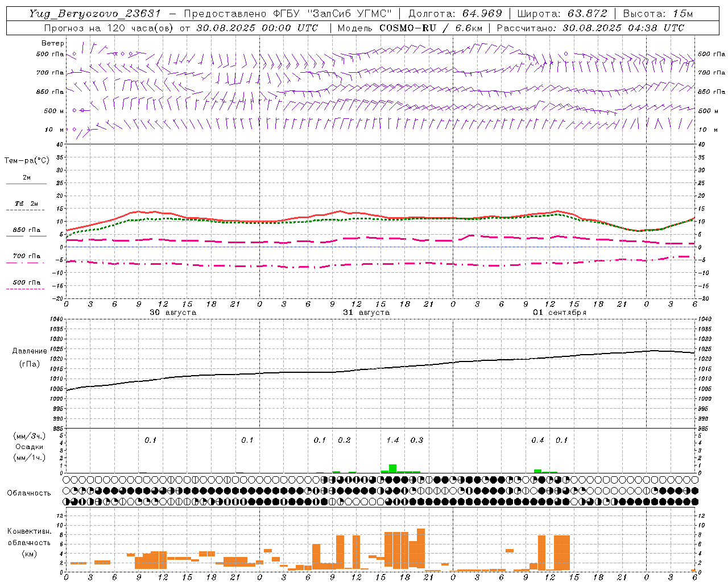Click the Долгота: 64.969 value
Screen dimensions: 728x582
click(x=455, y=14)
